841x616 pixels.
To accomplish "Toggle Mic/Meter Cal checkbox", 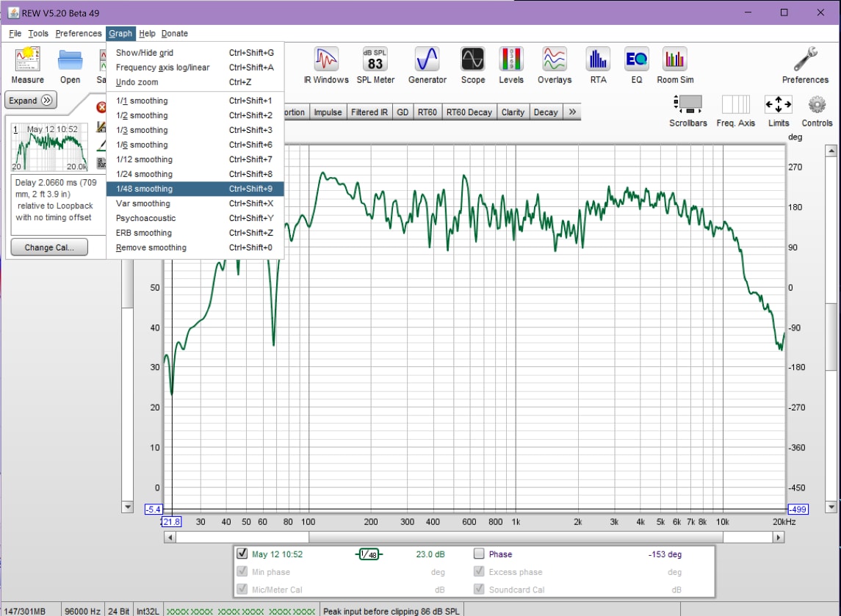I will [x=242, y=589].
